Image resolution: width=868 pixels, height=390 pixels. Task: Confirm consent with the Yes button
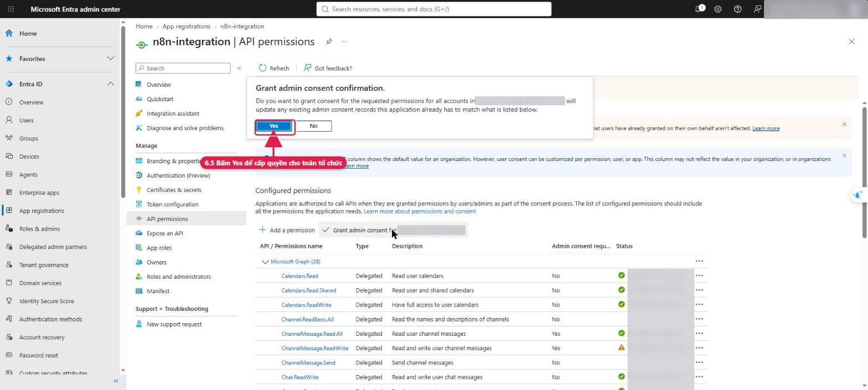[x=273, y=126]
